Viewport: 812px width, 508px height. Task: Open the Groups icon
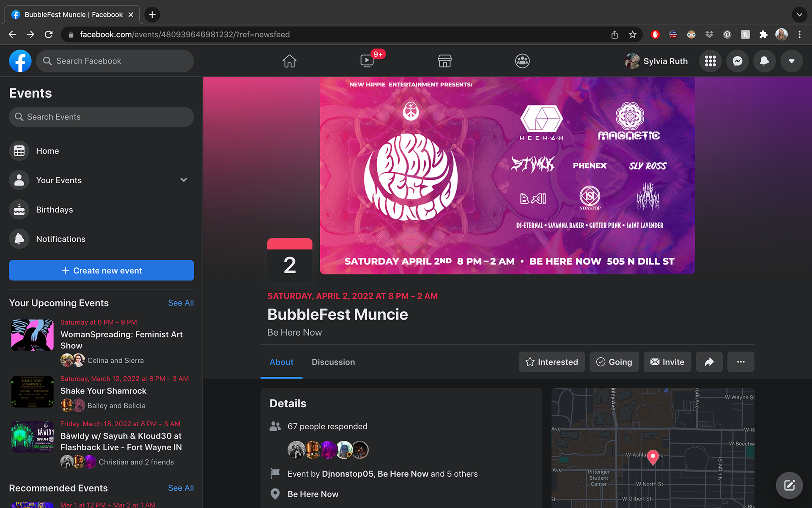(x=522, y=61)
